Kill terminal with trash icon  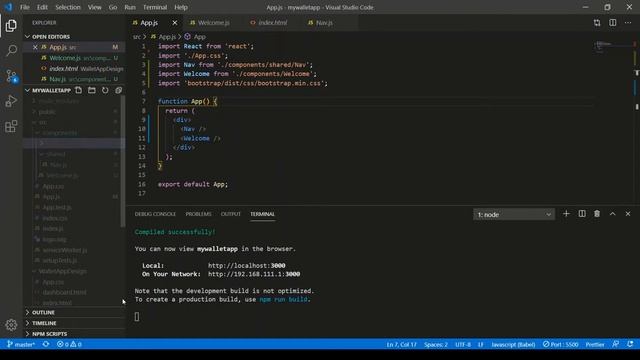pyautogui.click(x=597, y=214)
